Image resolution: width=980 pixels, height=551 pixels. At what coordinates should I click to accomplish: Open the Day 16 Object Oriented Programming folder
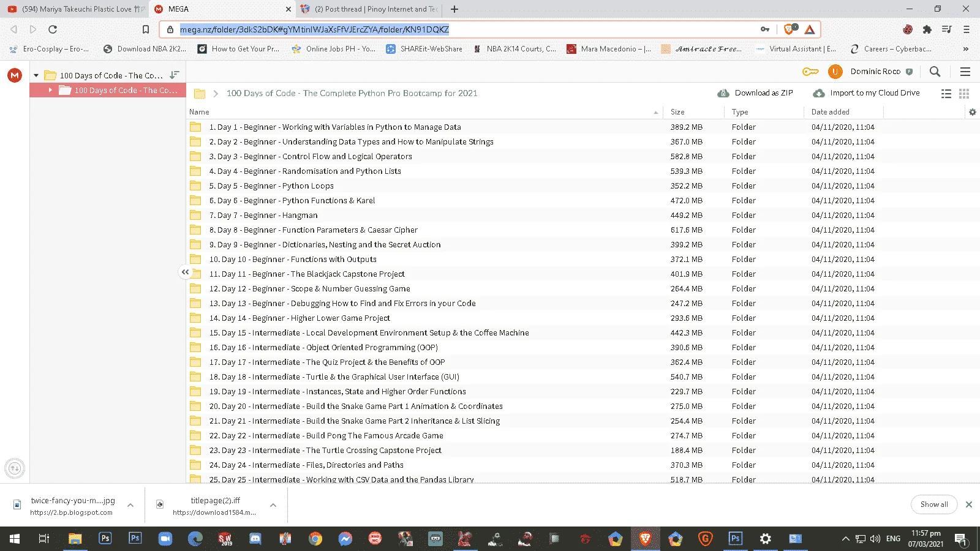pos(323,348)
